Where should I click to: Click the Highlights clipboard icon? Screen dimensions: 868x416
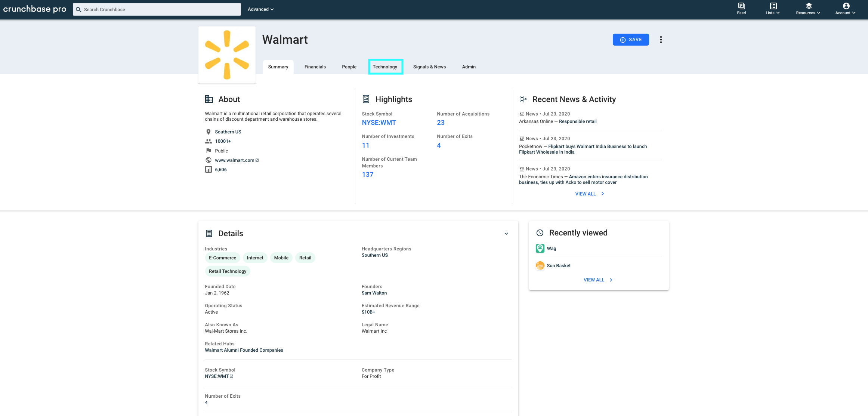pos(366,99)
